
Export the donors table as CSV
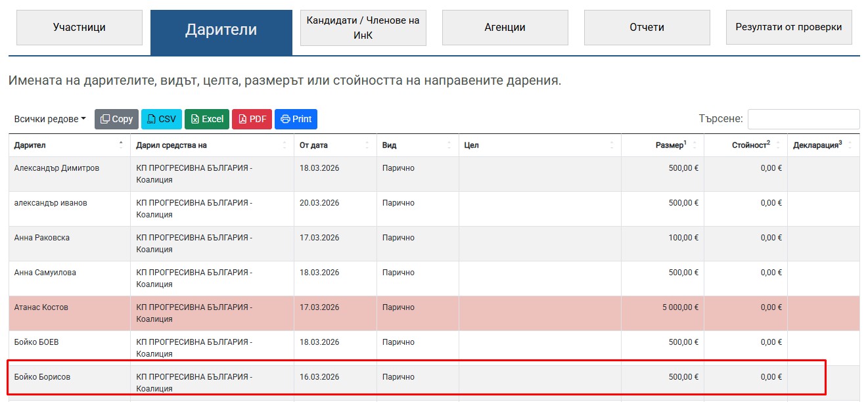tap(161, 119)
